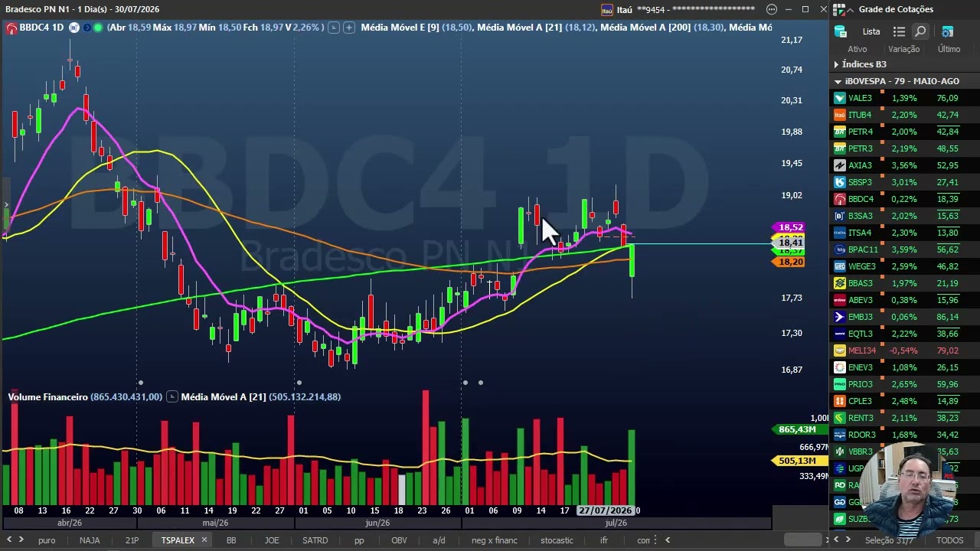Click the Bradesco asset logo icon
Image resolution: width=980 pixels, height=551 pixels.
pos(11,28)
